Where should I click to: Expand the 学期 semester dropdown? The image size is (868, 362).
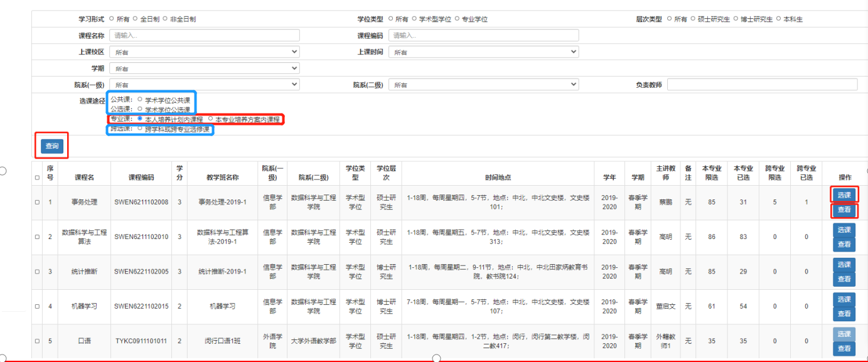click(x=205, y=68)
